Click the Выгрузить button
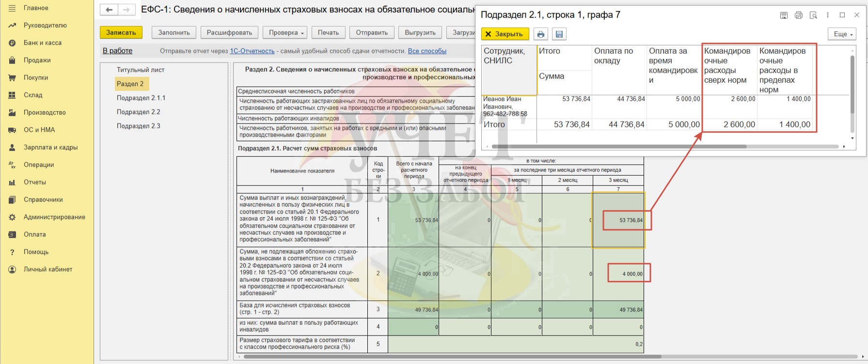 420,32
